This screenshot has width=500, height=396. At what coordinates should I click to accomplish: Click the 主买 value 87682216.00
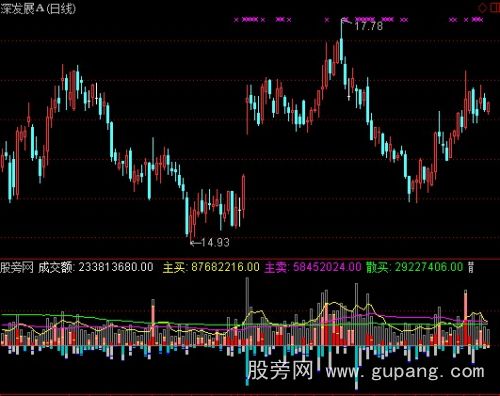[x=225, y=267]
